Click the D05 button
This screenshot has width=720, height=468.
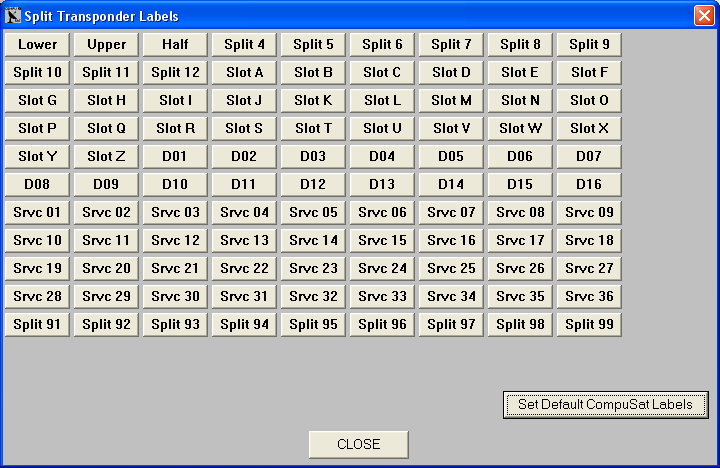click(x=451, y=157)
